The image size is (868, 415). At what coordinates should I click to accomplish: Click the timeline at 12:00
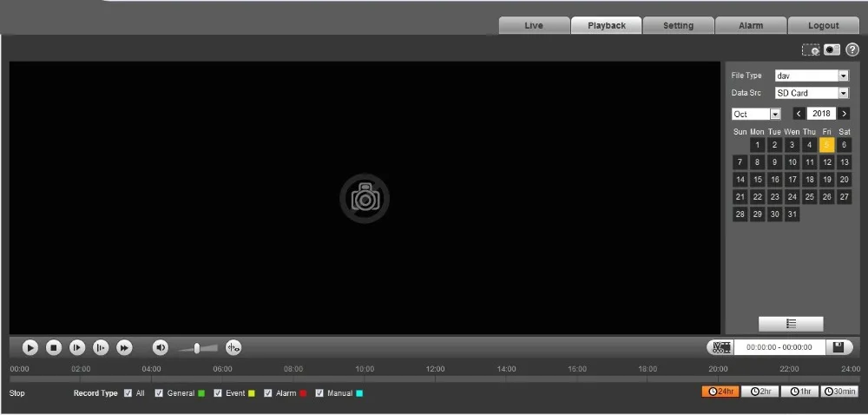(435, 379)
